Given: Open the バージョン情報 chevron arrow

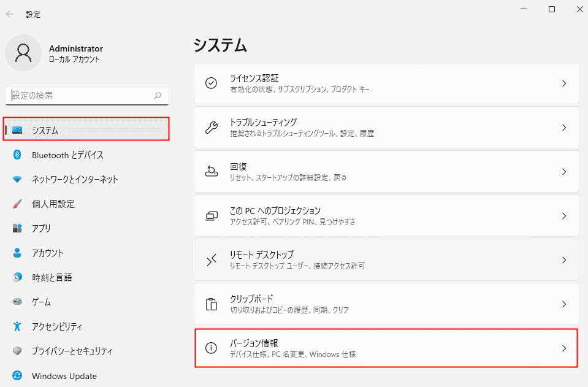Looking at the screenshot, I should [x=564, y=348].
